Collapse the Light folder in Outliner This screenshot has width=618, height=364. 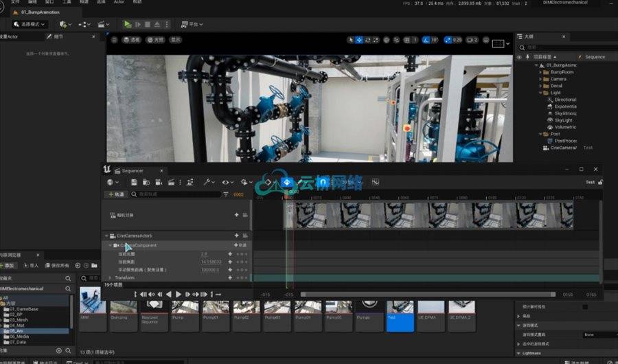pos(540,93)
